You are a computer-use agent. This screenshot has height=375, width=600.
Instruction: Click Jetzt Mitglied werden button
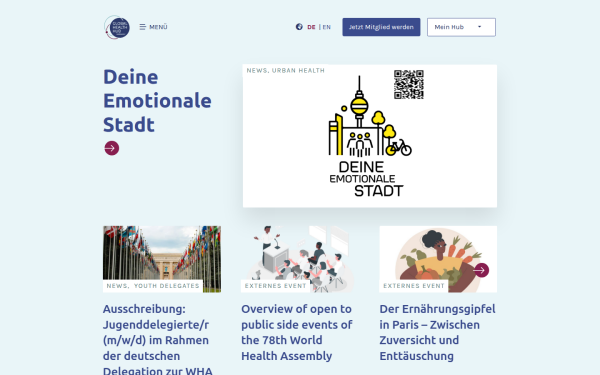[x=381, y=27]
